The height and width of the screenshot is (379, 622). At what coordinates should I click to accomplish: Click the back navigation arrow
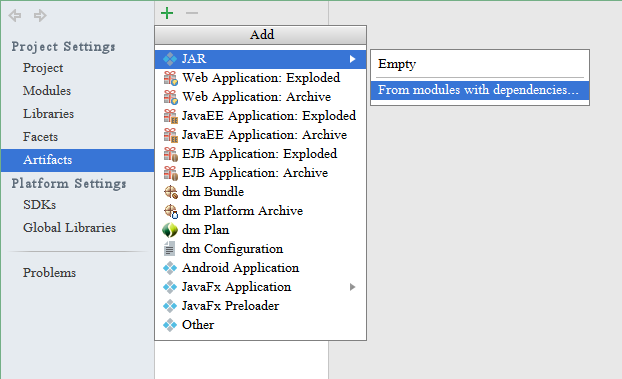pyautogui.click(x=15, y=15)
